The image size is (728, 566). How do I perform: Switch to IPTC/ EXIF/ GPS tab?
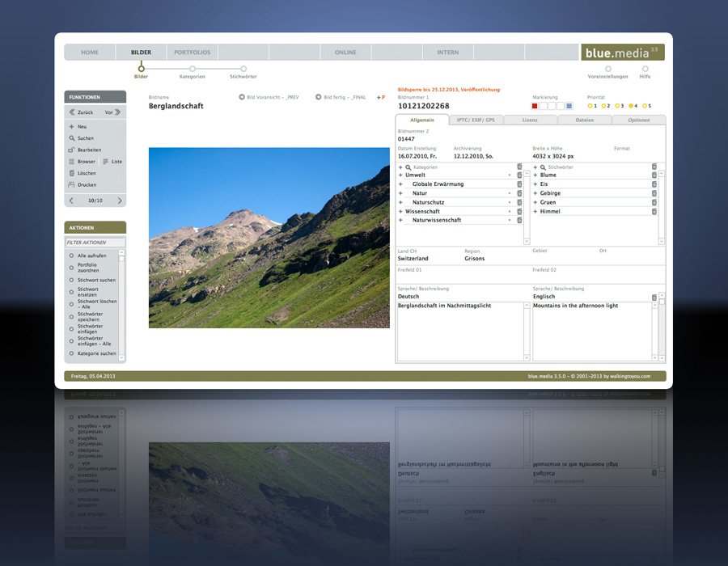click(x=476, y=120)
